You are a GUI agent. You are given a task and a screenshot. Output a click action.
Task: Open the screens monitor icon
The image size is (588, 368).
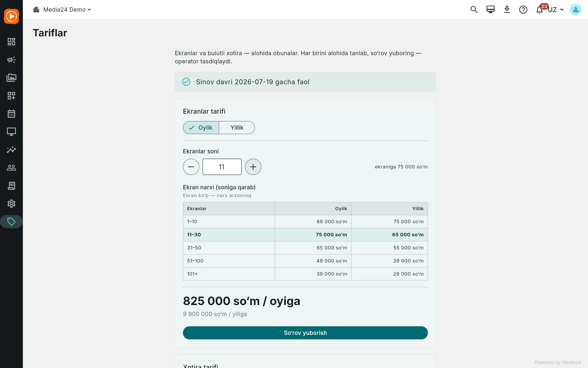click(x=11, y=132)
